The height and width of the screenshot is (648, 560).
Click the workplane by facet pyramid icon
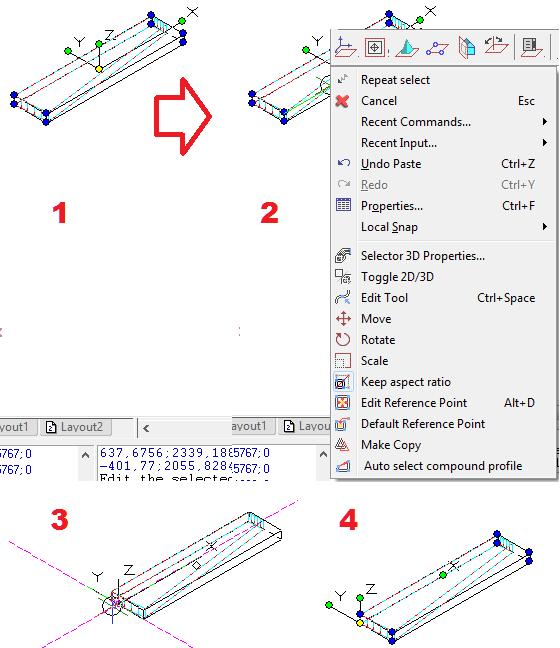407,47
